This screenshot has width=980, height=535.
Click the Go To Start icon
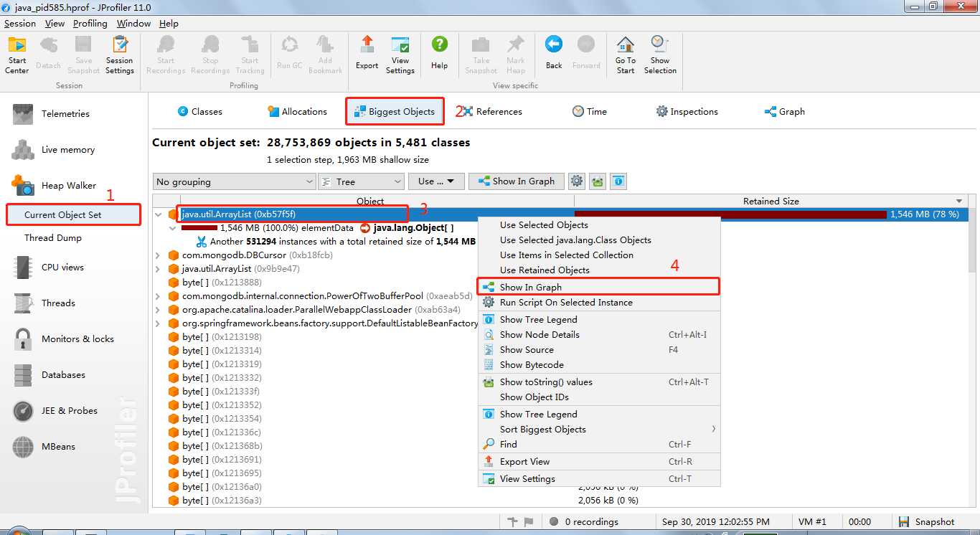(626, 55)
